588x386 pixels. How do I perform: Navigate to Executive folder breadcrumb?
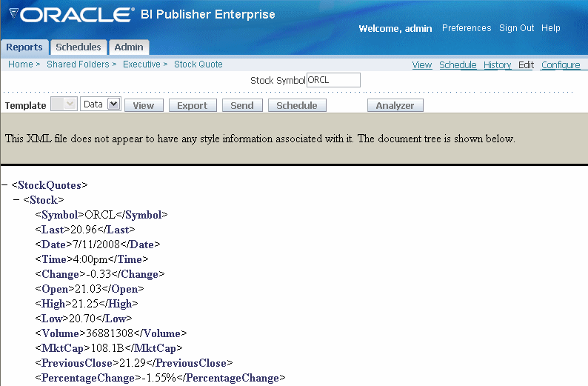click(x=141, y=64)
